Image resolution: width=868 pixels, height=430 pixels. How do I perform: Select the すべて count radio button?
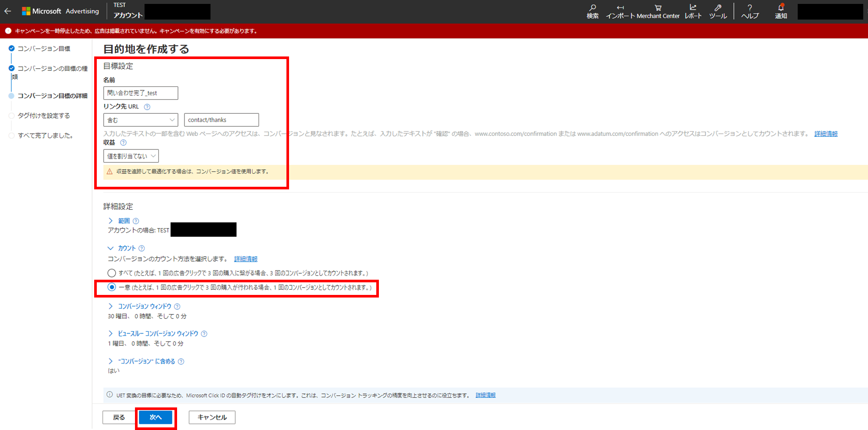(112, 273)
